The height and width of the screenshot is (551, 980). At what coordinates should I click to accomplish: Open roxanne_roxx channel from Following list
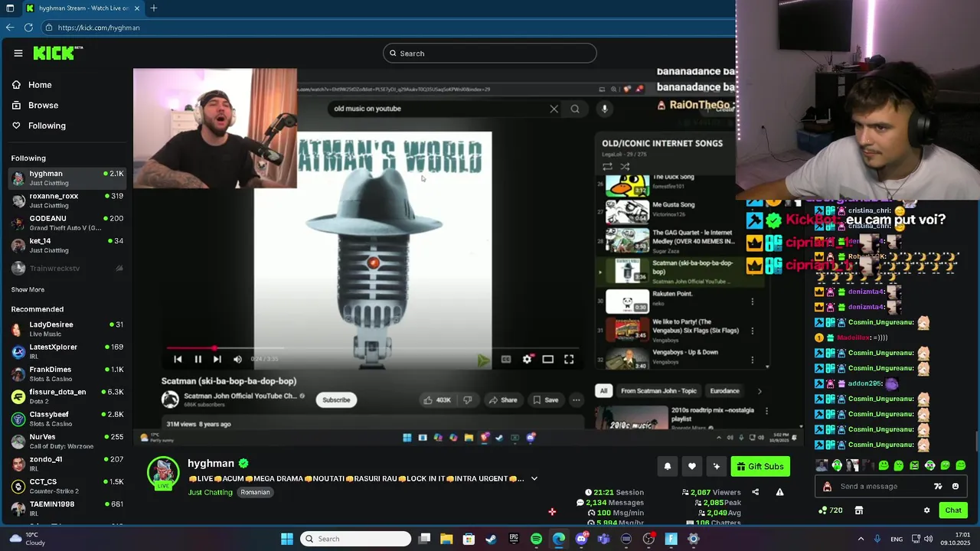pyautogui.click(x=67, y=201)
